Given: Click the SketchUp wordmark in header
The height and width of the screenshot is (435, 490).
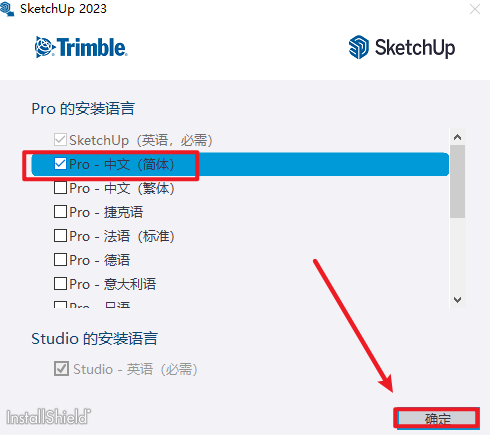Looking at the screenshot, I should 415,48.
